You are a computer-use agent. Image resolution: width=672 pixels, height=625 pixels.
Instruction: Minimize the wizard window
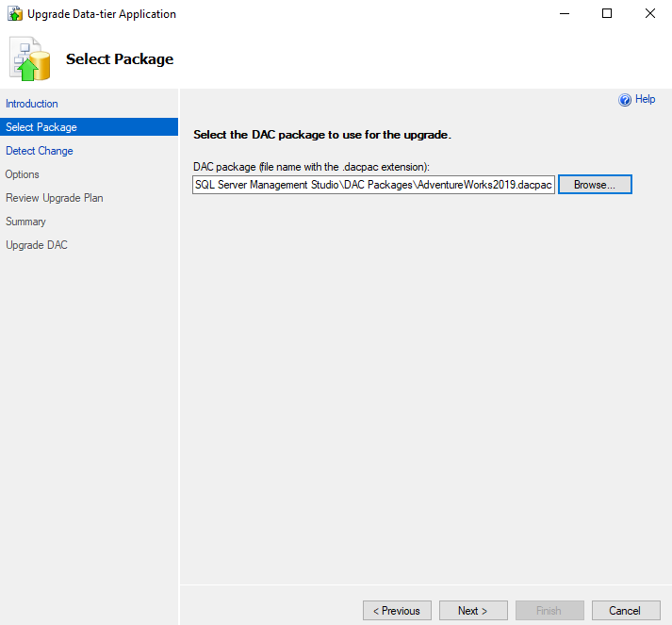(x=564, y=13)
